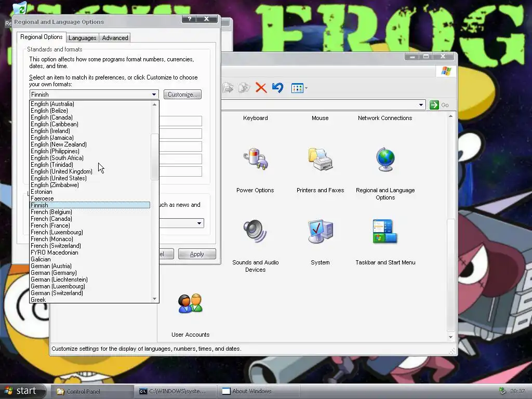Select French (Switzerland) in the list
The height and width of the screenshot is (399, 532).
90,246
